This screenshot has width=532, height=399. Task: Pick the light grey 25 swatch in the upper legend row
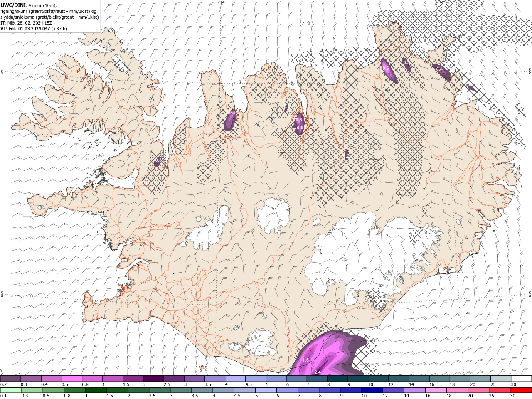pyautogui.click(x=501, y=379)
